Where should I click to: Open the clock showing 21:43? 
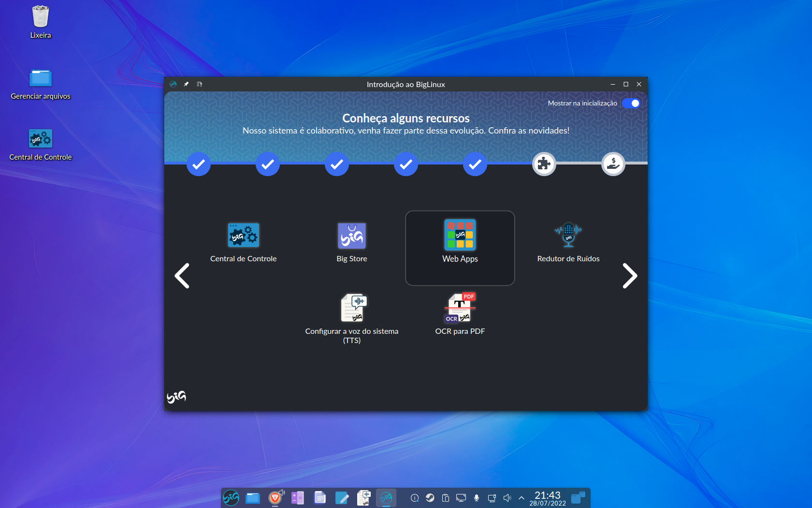pyautogui.click(x=548, y=498)
